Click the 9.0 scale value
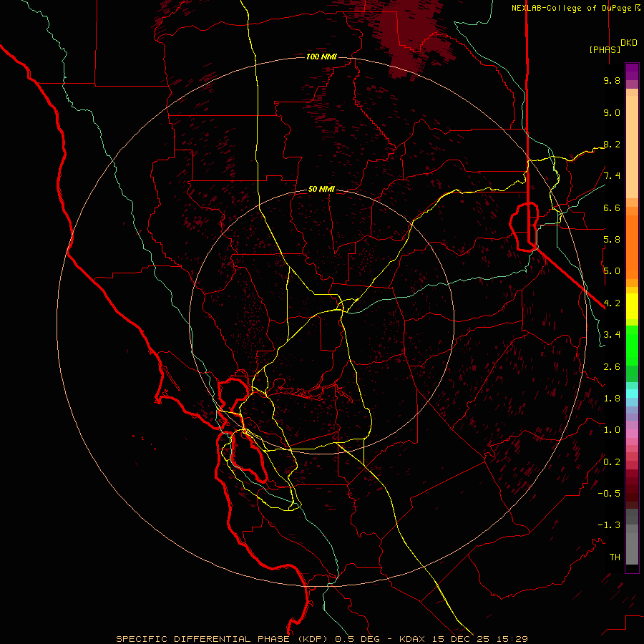This screenshot has height=644, width=644. click(612, 112)
